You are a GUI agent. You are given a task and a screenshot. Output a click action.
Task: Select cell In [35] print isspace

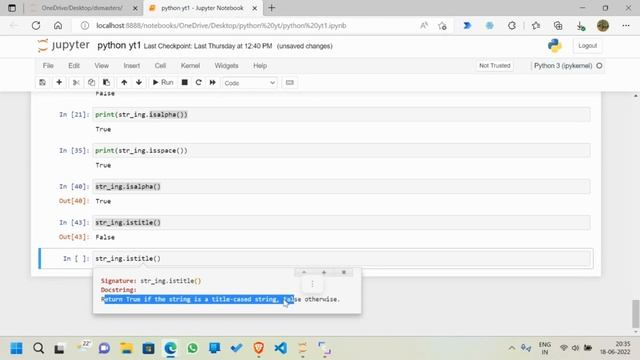341,151
